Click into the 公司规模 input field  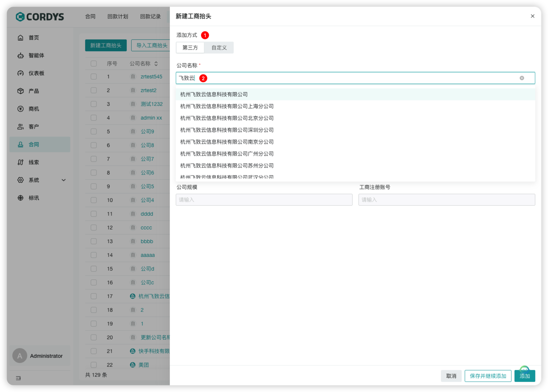tap(264, 200)
